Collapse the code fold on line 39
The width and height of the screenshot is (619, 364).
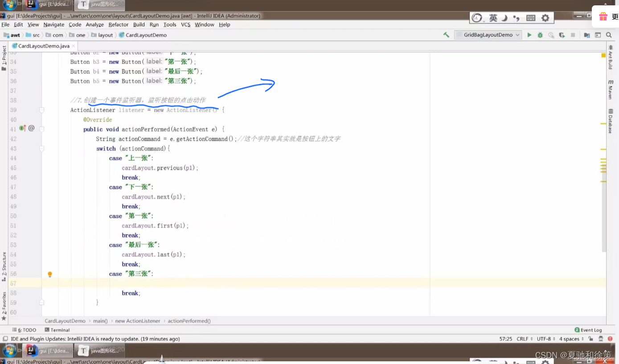(x=41, y=110)
